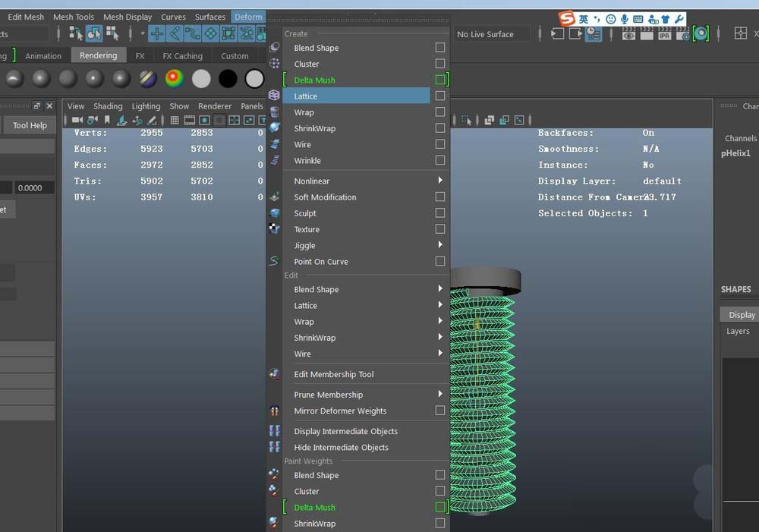The height and width of the screenshot is (532, 759).
Task: Expand Edit ShrinkWrap submenu arrow
Action: 440,336
